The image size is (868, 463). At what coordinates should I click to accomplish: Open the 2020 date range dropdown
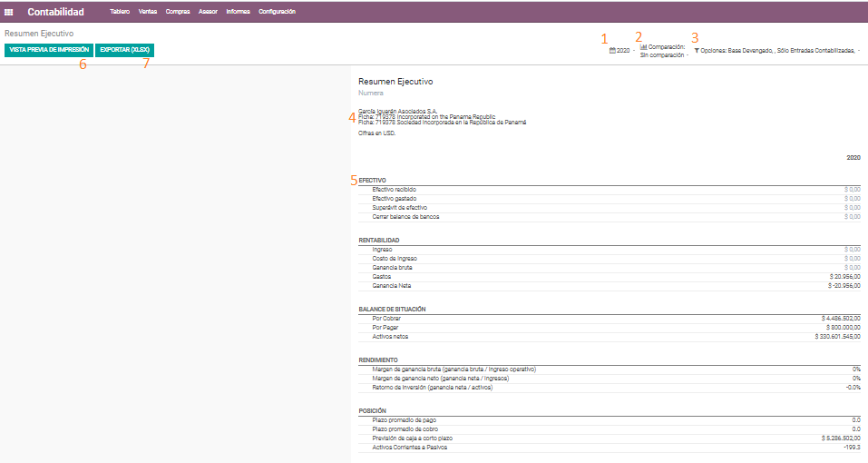click(x=622, y=51)
